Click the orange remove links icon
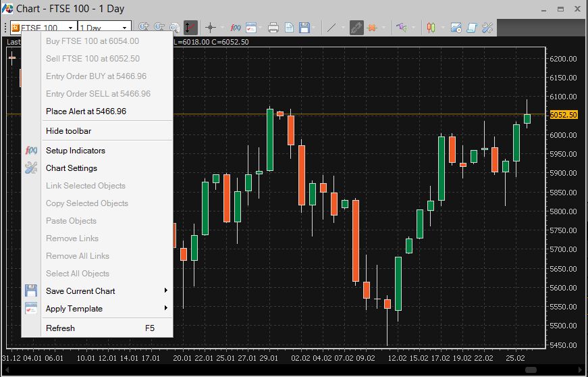Screen dimensions: 588x377 [372, 28]
